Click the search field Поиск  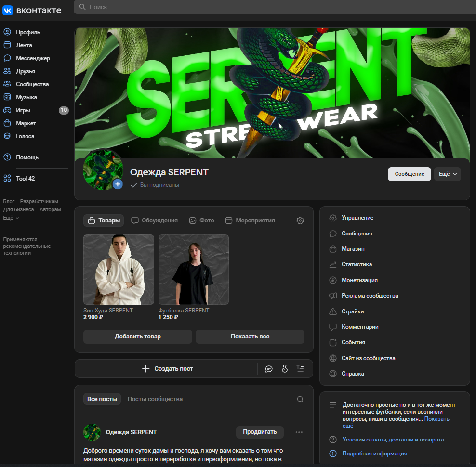(x=275, y=7)
